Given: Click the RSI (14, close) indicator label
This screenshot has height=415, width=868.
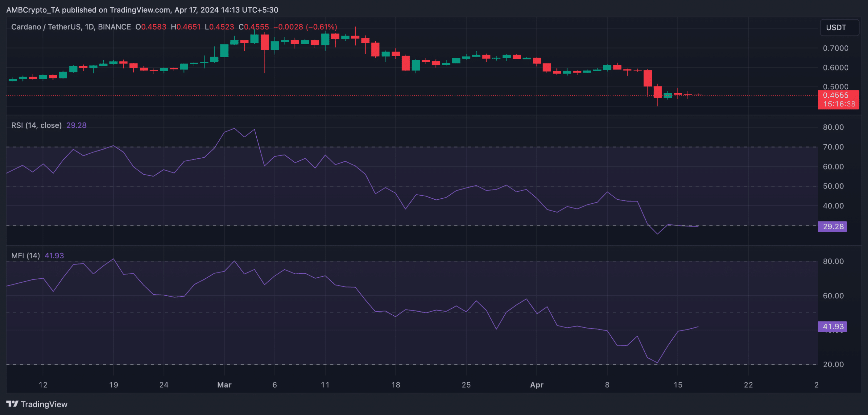Looking at the screenshot, I should [36, 125].
